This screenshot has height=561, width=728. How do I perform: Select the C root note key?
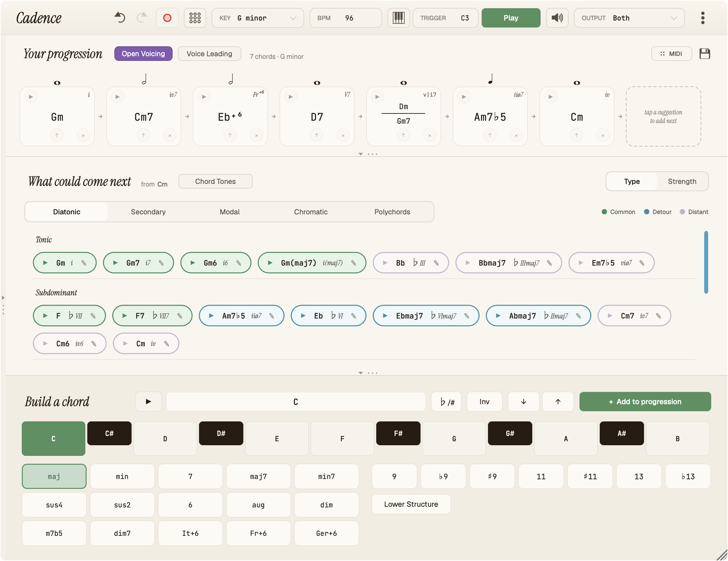click(53, 439)
